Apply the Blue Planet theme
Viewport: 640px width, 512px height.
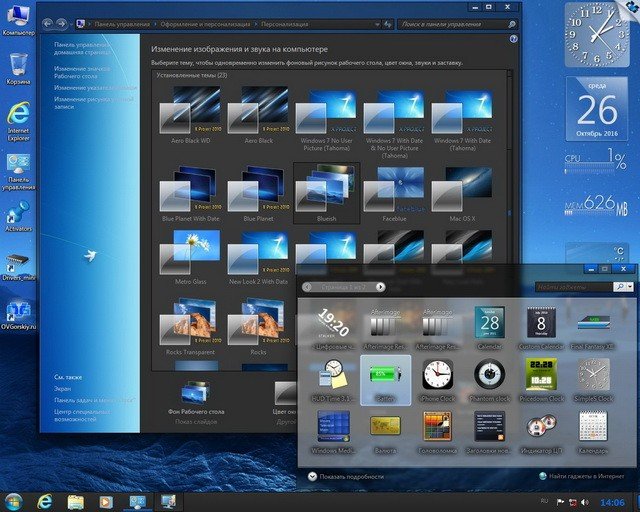point(258,194)
